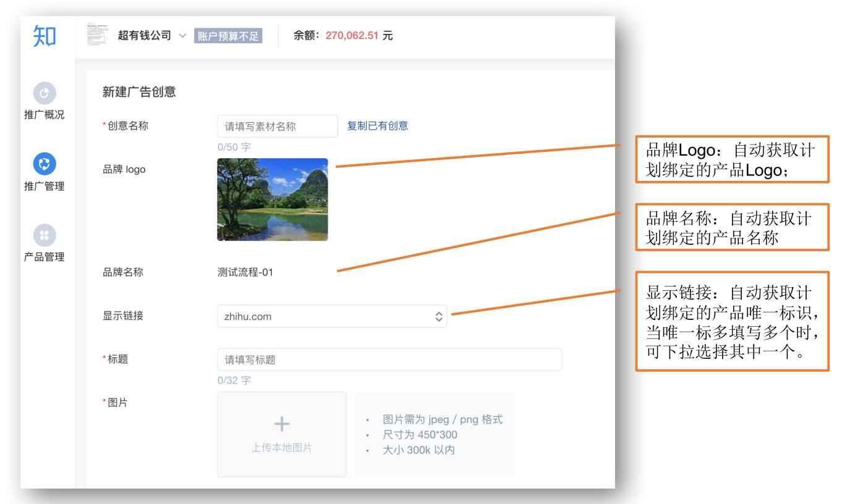Select the 推广管理 sidebar icon
850x504 pixels.
pos(44,163)
